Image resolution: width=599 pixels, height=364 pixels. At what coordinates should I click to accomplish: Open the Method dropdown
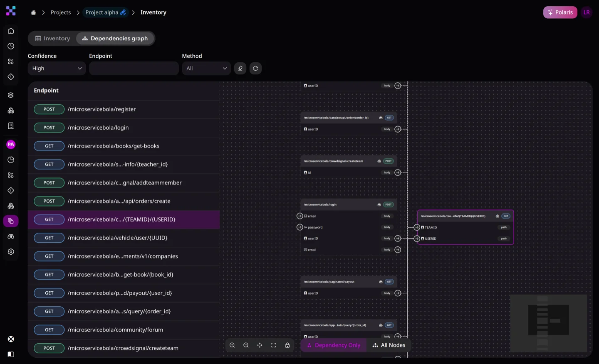click(x=206, y=68)
